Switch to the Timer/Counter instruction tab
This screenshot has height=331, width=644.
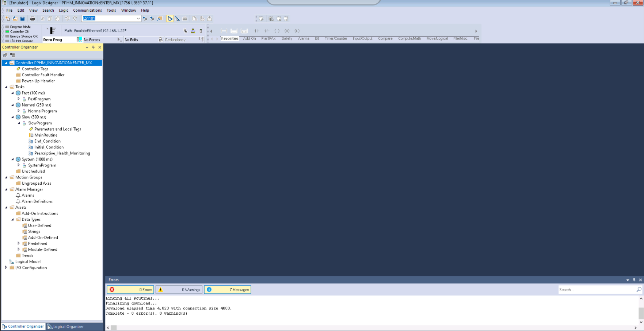click(x=336, y=38)
